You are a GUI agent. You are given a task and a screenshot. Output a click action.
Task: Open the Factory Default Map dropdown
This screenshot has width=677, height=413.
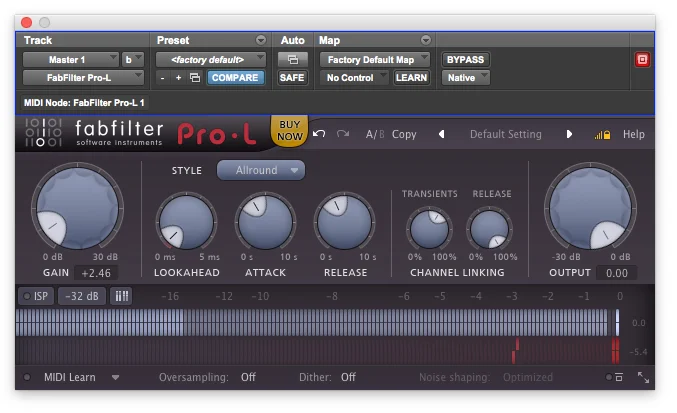point(375,60)
